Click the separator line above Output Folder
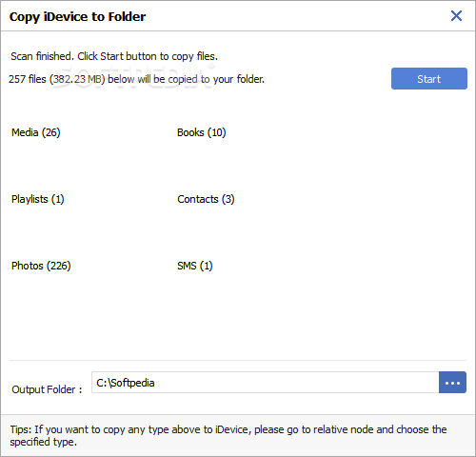The height and width of the screenshot is (457, 476). 238,360
